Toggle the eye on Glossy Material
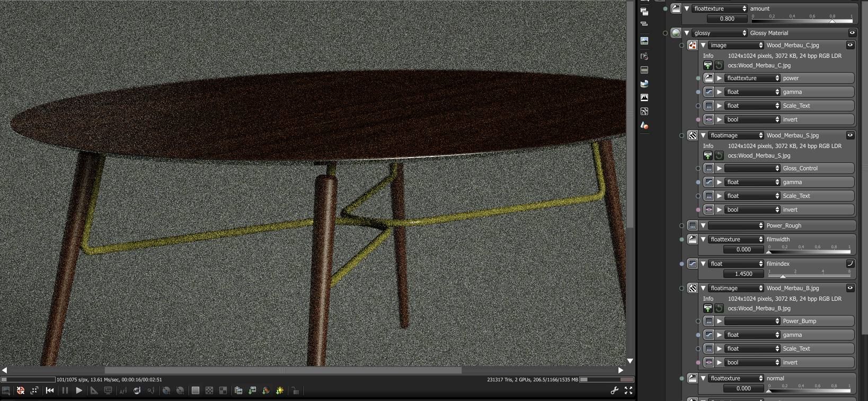The image size is (868, 401). pos(852,33)
